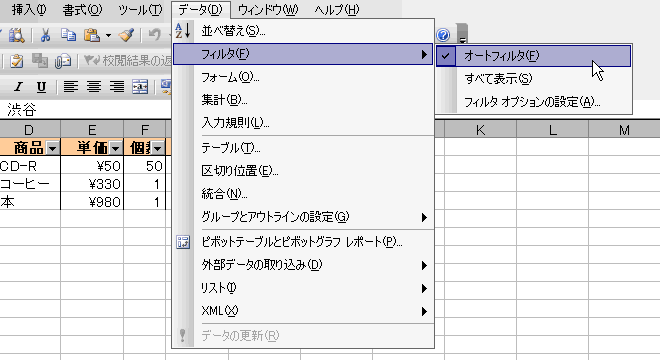
Task: Open the Paste options dropdown arrow
Action: (108, 36)
